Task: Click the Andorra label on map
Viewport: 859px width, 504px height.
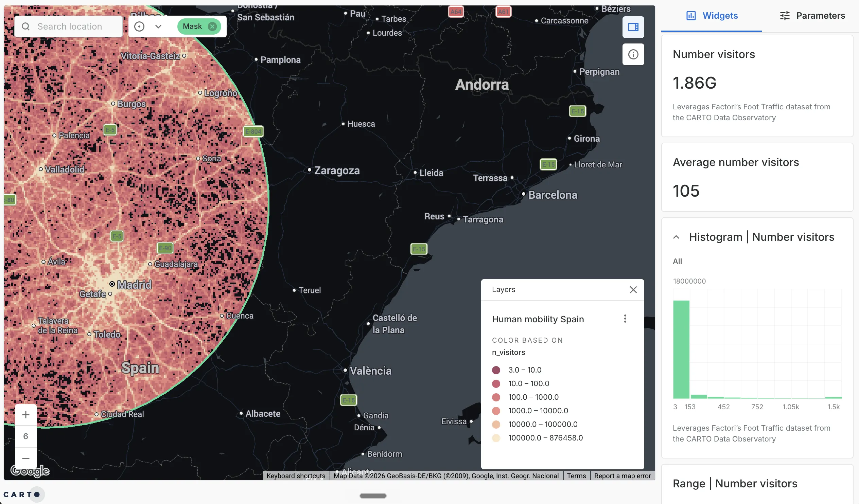Action: pyautogui.click(x=481, y=85)
